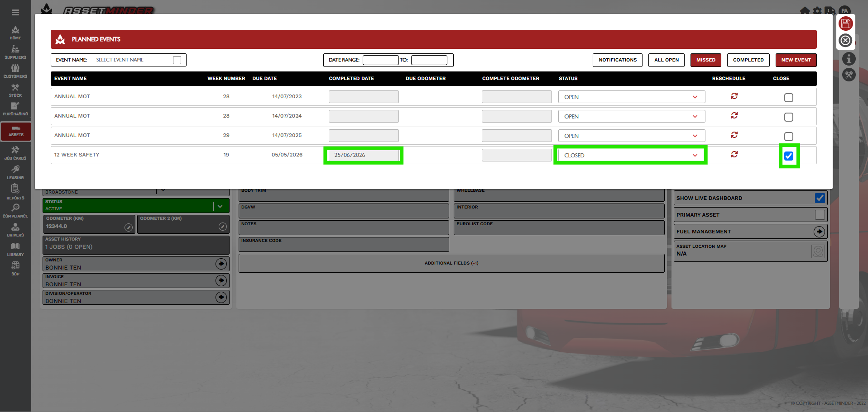Open Library in the sidebar
The width and height of the screenshot is (868, 412).
tap(15, 250)
